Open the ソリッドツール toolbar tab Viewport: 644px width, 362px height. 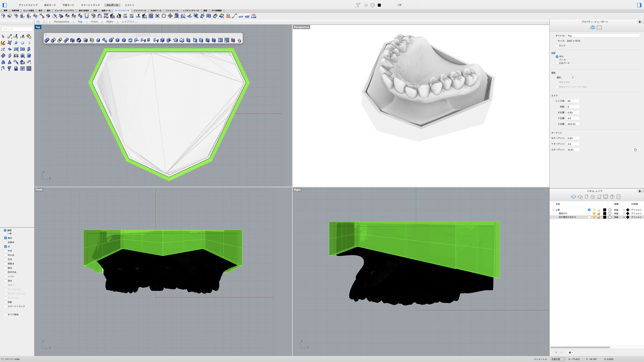tap(139, 10)
